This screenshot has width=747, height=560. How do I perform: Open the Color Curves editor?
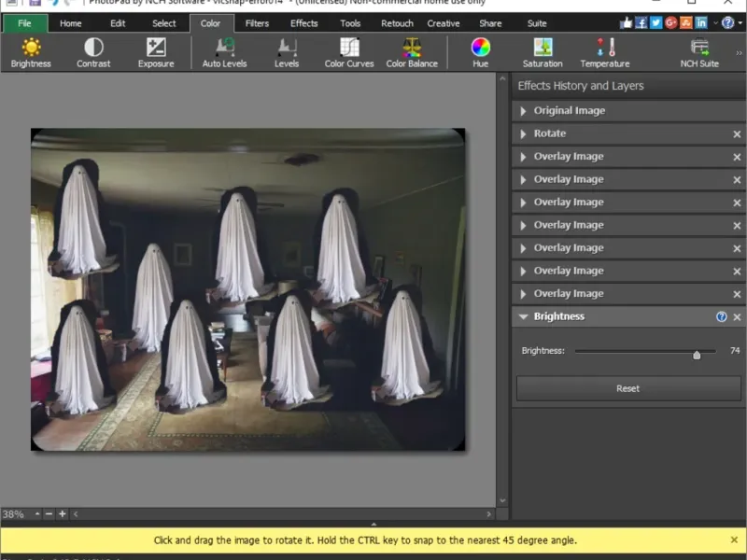(x=349, y=52)
